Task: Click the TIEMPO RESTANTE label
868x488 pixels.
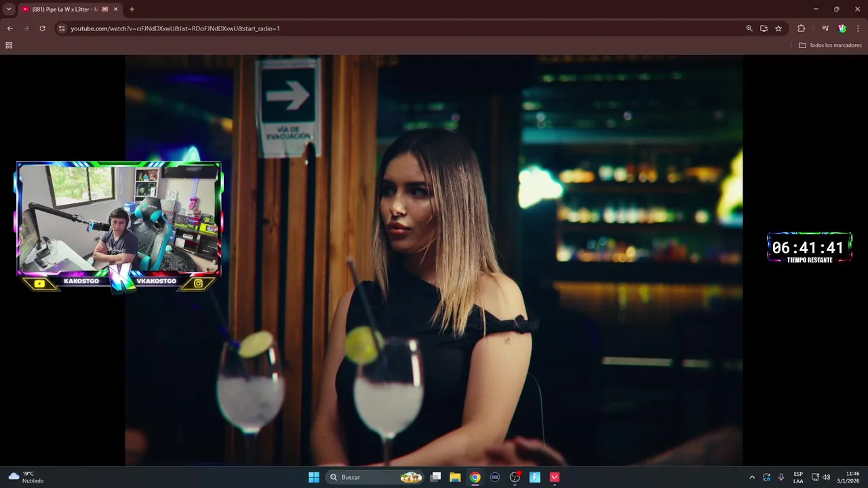Action: tap(810, 260)
